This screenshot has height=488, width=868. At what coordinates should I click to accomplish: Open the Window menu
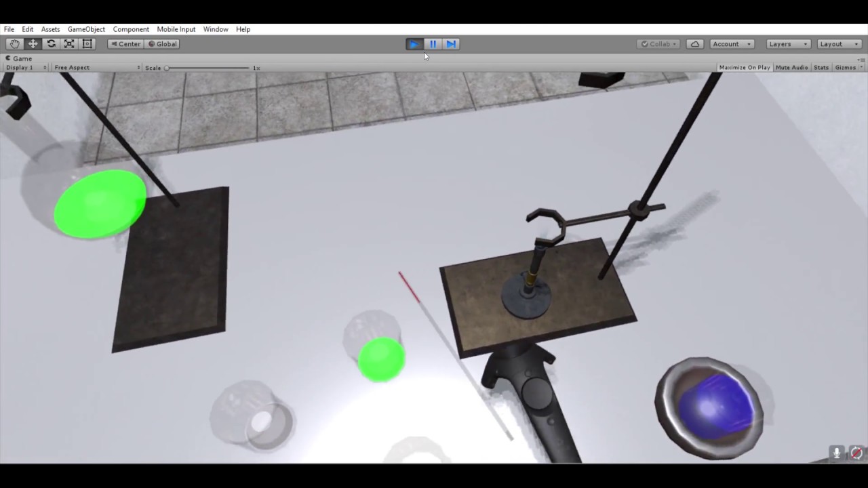click(x=216, y=29)
